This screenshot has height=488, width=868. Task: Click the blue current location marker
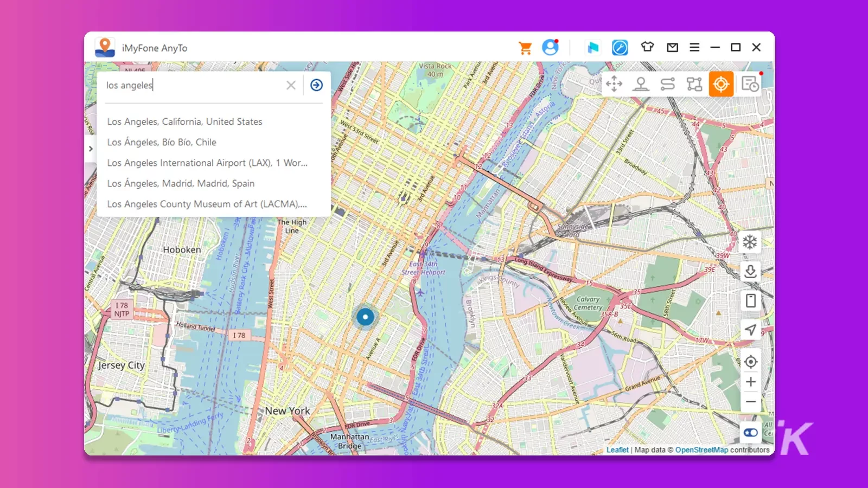coord(365,317)
